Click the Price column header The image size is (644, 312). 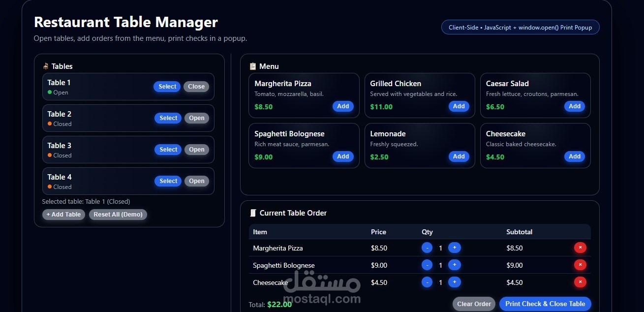378,232
